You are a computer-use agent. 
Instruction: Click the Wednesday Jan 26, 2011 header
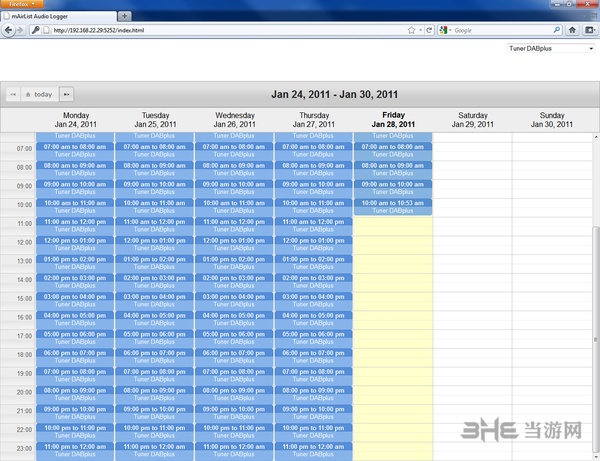235,120
